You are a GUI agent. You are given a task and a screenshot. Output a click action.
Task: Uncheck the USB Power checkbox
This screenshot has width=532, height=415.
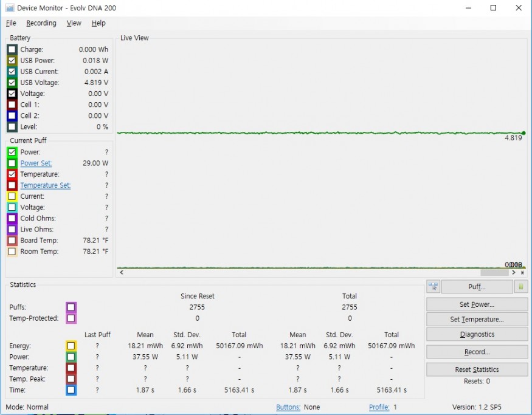pos(12,61)
